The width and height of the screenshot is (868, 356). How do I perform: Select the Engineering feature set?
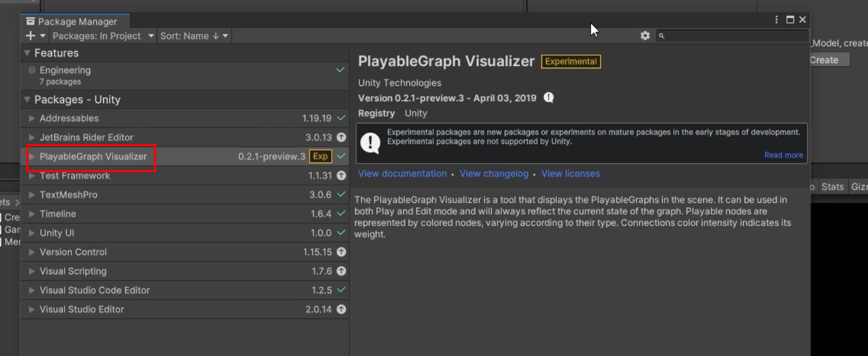tap(185, 75)
